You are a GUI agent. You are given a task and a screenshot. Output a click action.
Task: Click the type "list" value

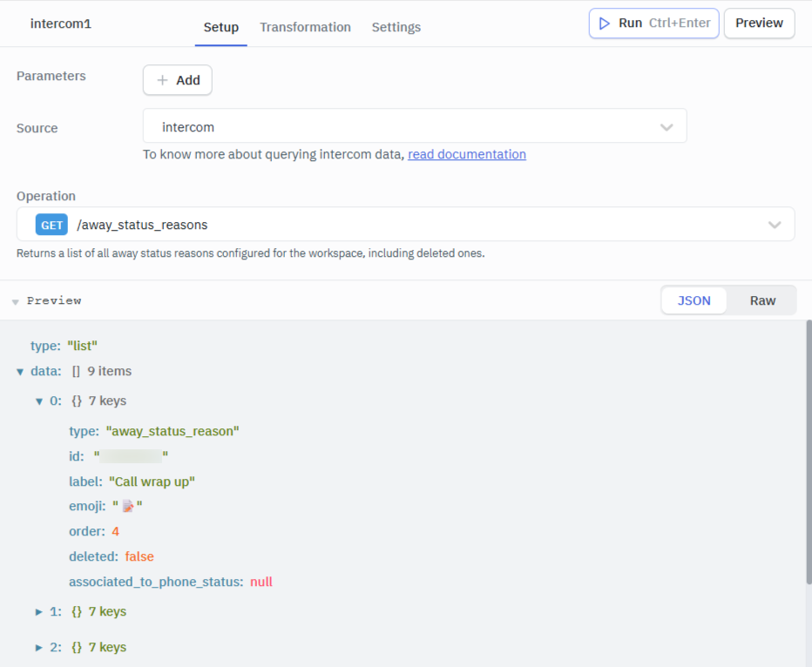[x=83, y=346]
